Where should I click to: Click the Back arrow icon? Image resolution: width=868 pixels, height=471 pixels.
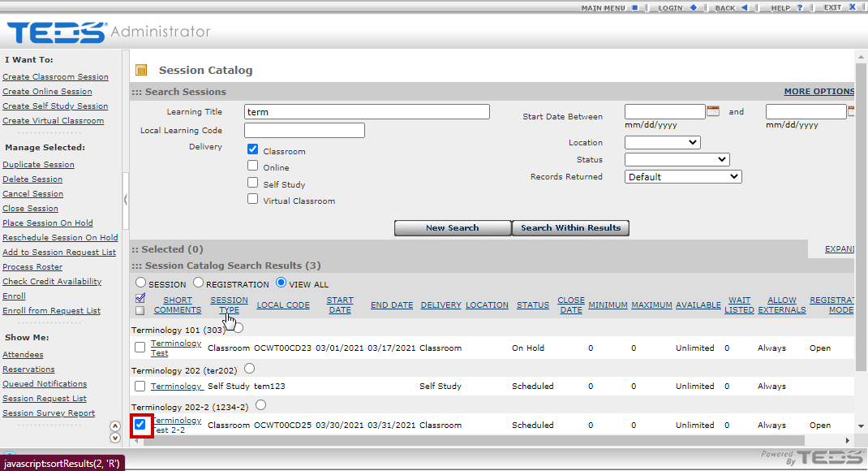tap(742, 7)
